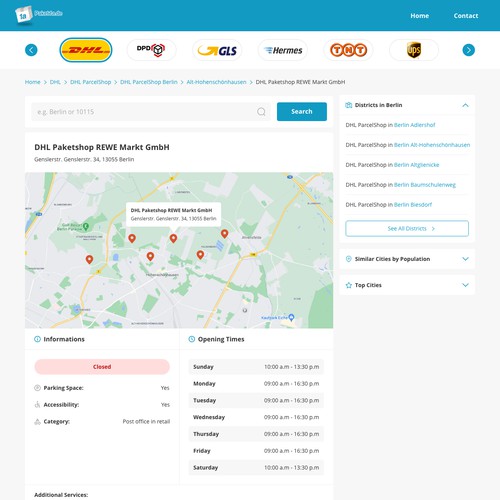500x500 pixels.
Task: Click the map pin nearest the yellow road on the right
Action: 200,255
